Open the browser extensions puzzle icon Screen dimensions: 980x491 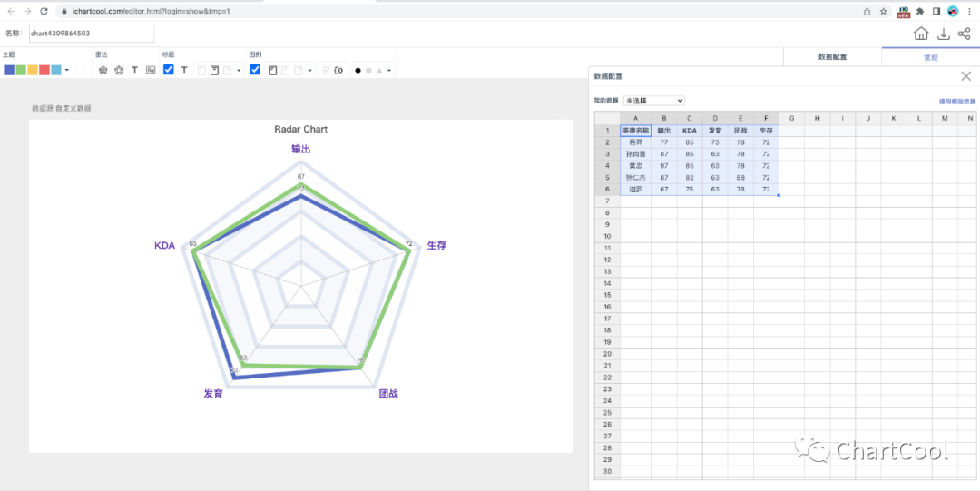pyautogui.click(x=920, y=11)
